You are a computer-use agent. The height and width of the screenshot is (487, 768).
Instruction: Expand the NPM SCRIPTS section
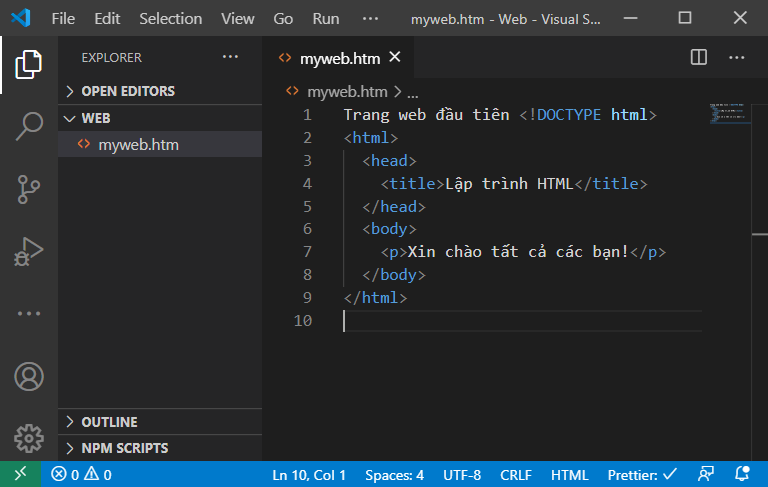point(160,448)
